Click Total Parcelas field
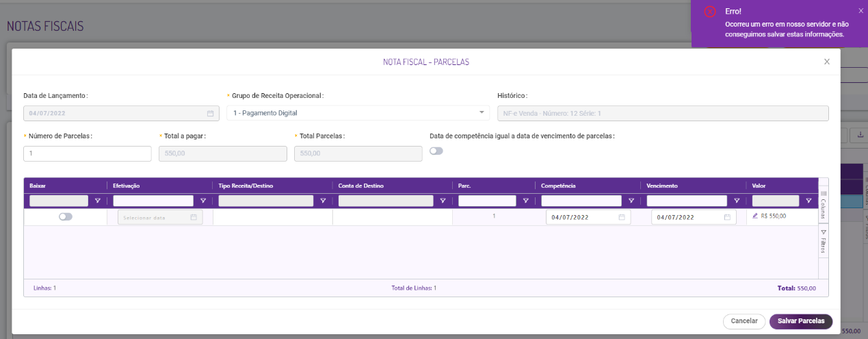Image resolution: width=868 pixels, height=339 pixels. [358, 153]
